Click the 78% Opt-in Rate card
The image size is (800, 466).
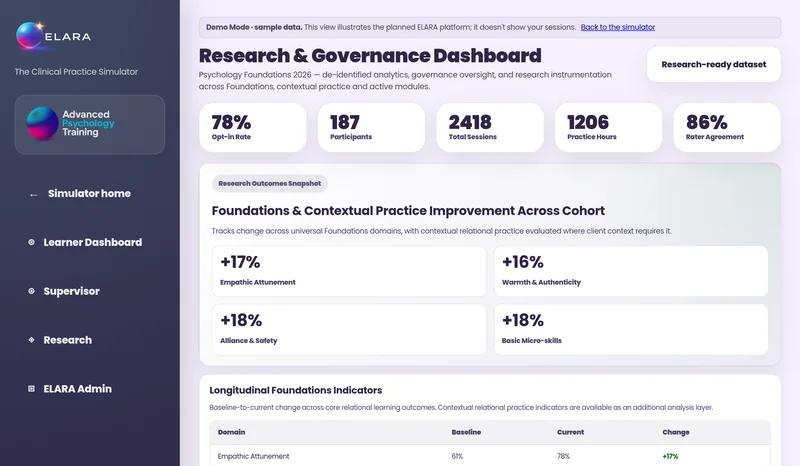click(x=253, y=128)
